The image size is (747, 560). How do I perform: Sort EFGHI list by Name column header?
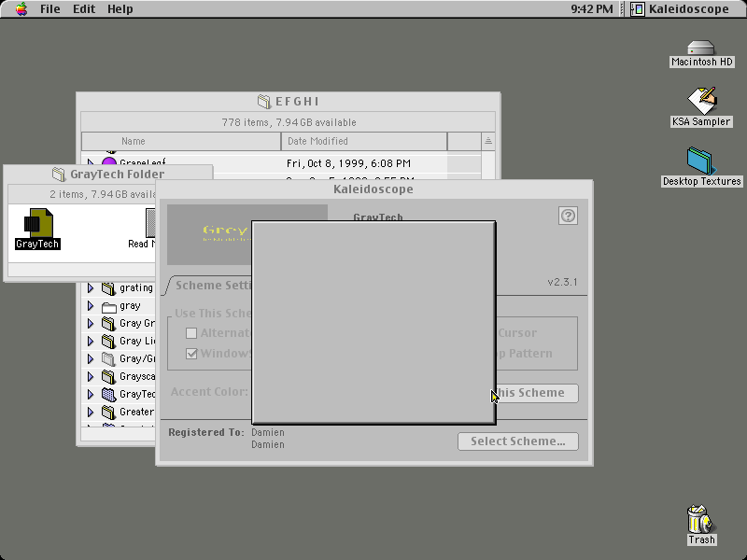tap(181, 141)
